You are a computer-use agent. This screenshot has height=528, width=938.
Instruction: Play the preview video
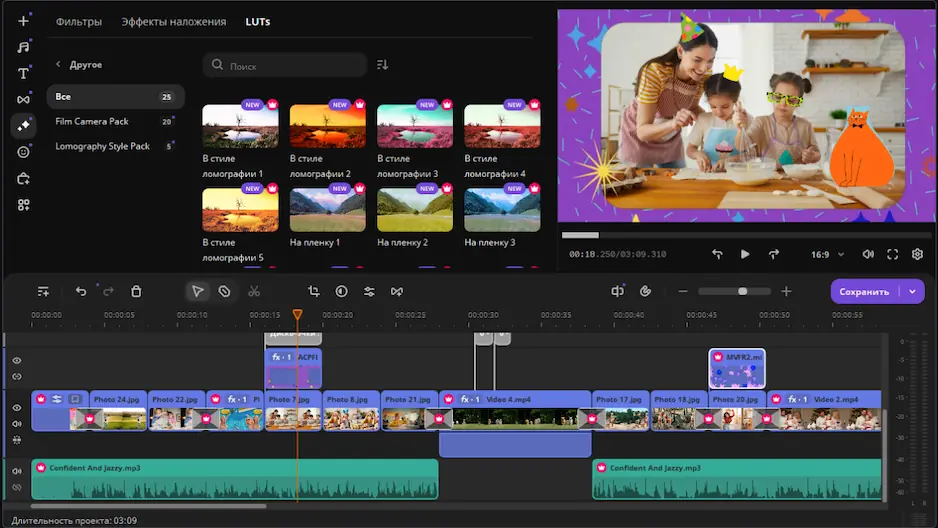click(745, 254)
